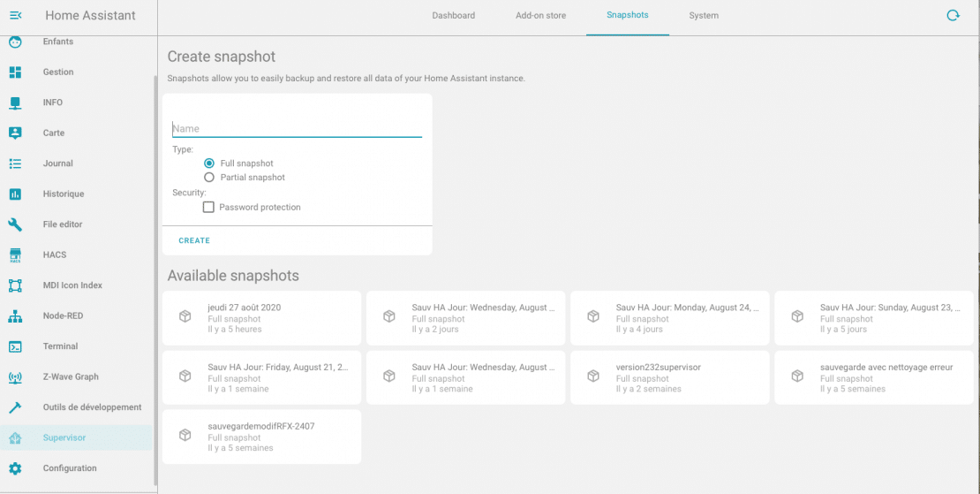Screen dimensions: 980x494
Task: Click the refresh icon at top right
Action: [x=953, y=16]
